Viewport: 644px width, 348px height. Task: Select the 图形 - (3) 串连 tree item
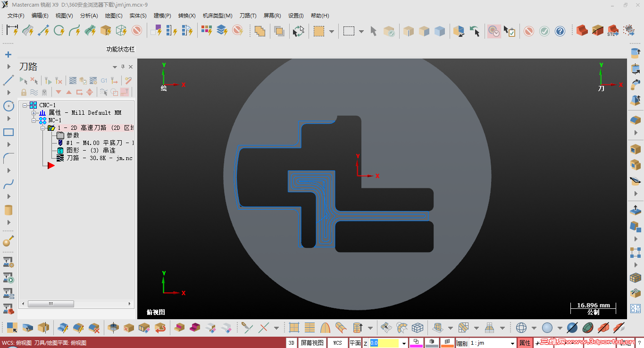pos(91,151)
